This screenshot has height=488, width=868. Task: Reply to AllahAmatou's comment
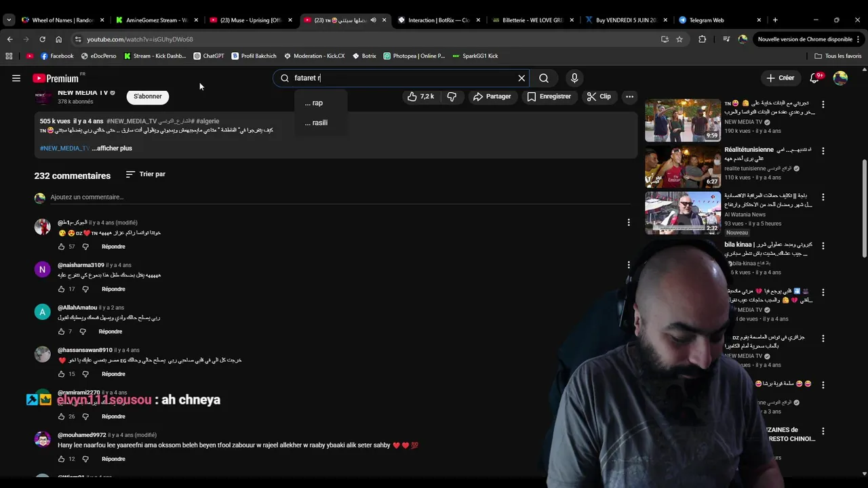111,331
